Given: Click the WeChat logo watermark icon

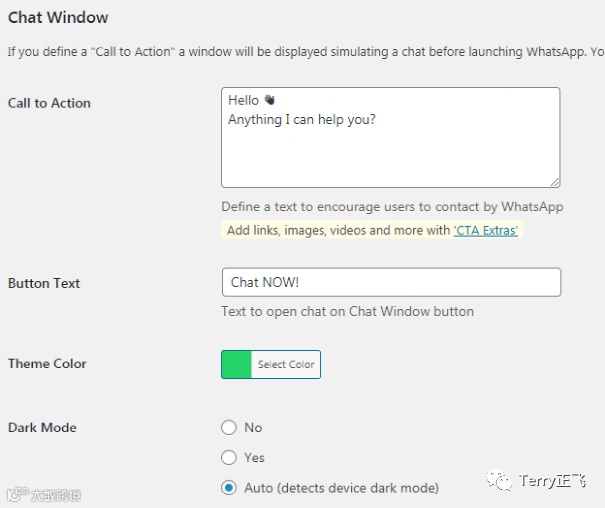Looking at the screenshot, I should point(500,482).
